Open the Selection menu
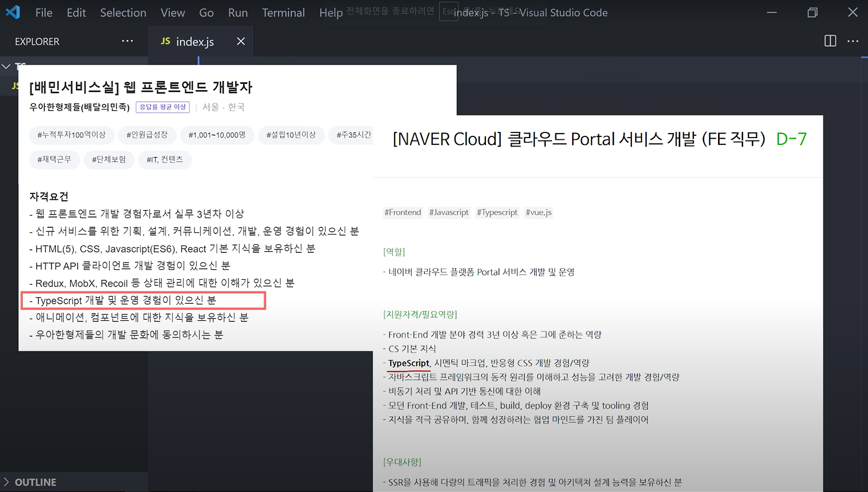This screenshot has width=868, height=492. (x=123, y=13)
